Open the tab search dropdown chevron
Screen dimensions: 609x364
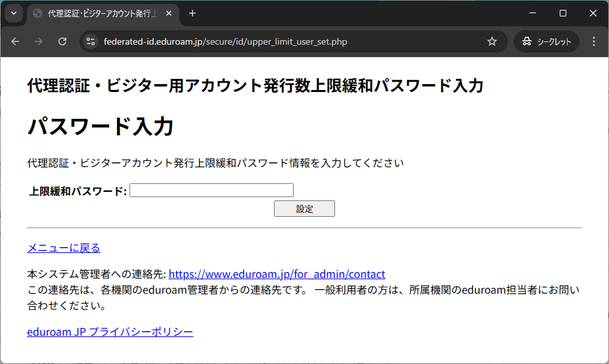click(x=14, y=13)
